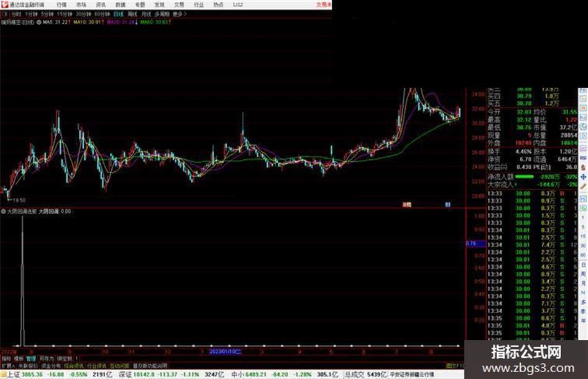Screen dimensions: 588x379
Task: Expand the 扩展∧ panel at bottom
Action: point(8,365)
